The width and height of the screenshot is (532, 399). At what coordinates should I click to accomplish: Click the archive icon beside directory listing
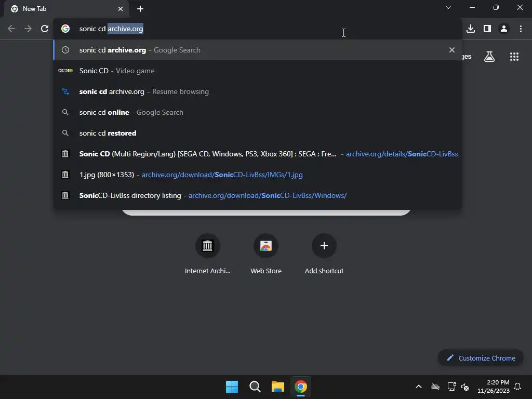[x=65, y=195]
